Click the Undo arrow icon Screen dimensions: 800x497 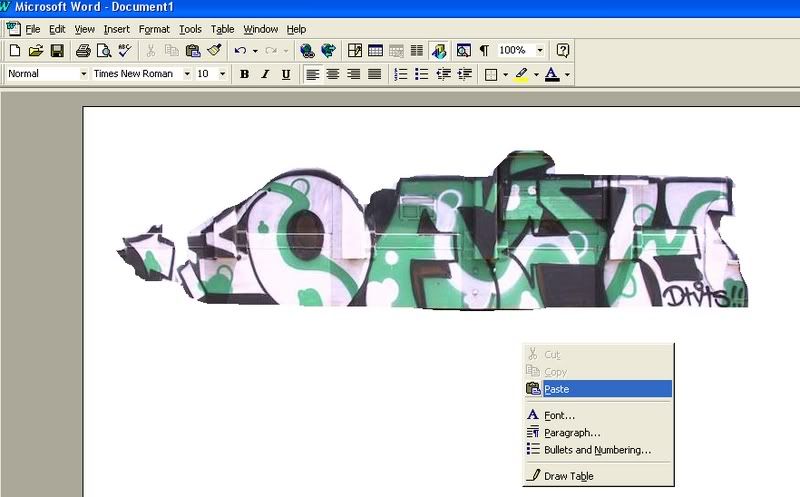click(240, 50)
